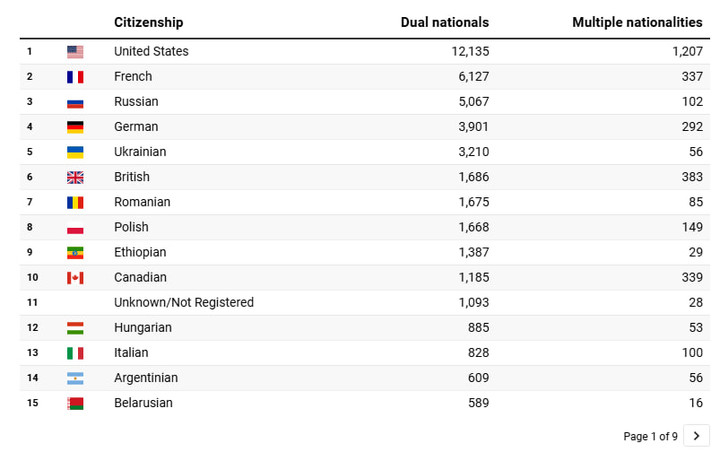Click the Russian flag icon

[x=75, y=102]
